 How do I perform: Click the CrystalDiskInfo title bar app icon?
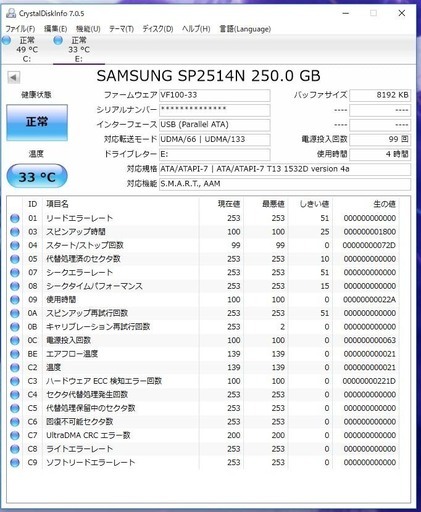(x=11, y=13)
